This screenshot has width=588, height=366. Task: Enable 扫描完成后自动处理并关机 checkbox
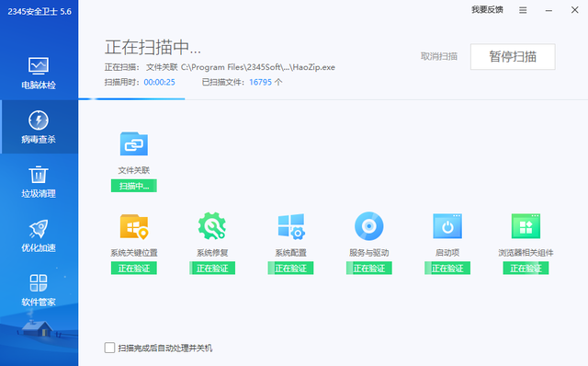point(109,348)
